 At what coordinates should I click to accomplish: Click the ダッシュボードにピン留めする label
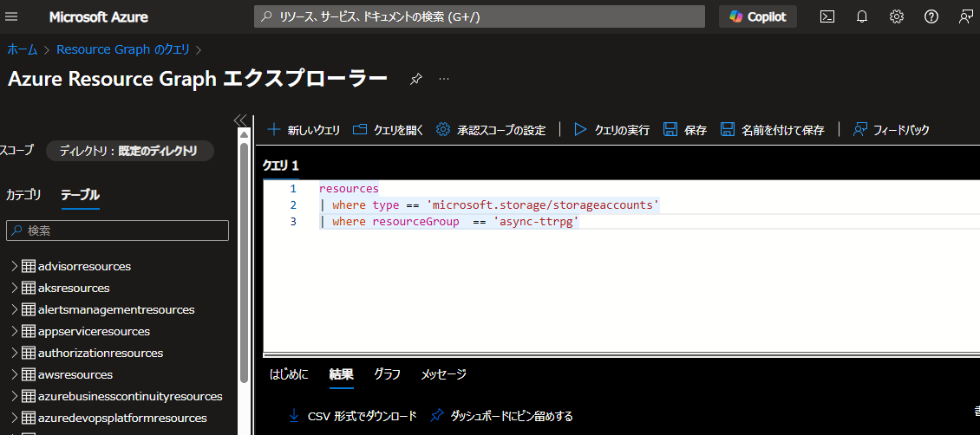512,416
